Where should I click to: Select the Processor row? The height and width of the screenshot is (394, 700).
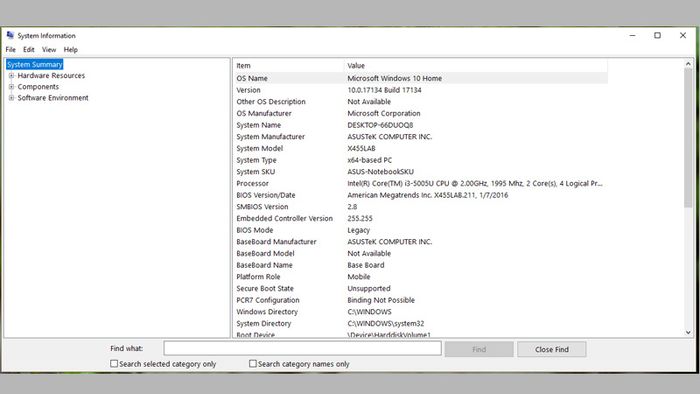(x=421, y=183)
